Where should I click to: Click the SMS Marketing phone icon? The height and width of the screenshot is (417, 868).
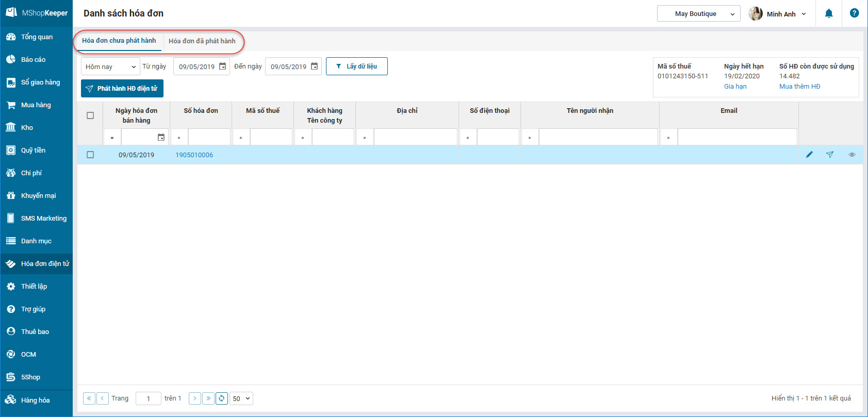click(x=11, y=219)
